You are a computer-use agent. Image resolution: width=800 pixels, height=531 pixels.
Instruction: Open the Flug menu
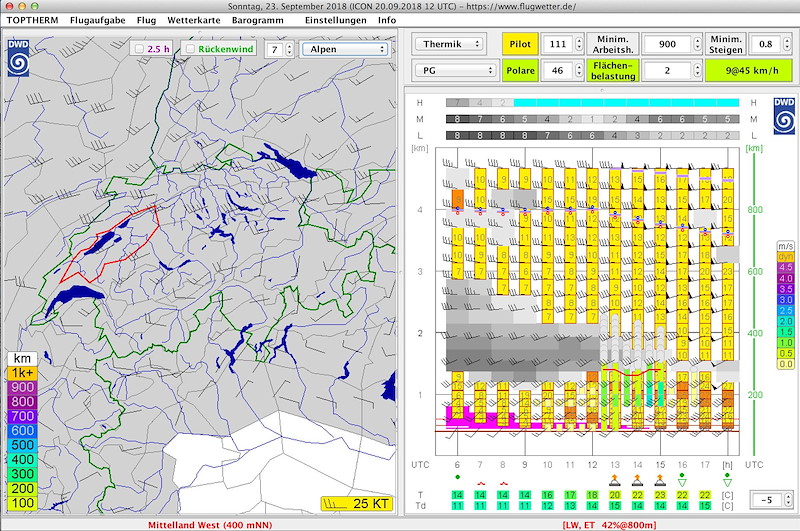[x=146, y=20]
